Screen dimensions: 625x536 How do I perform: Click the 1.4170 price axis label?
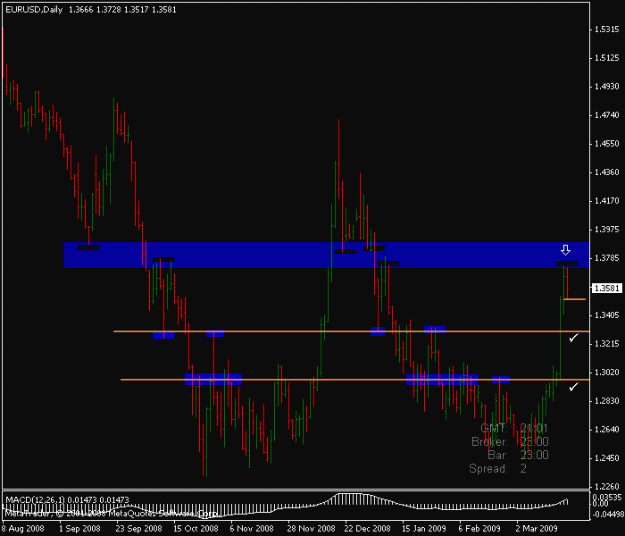(607, 201)
